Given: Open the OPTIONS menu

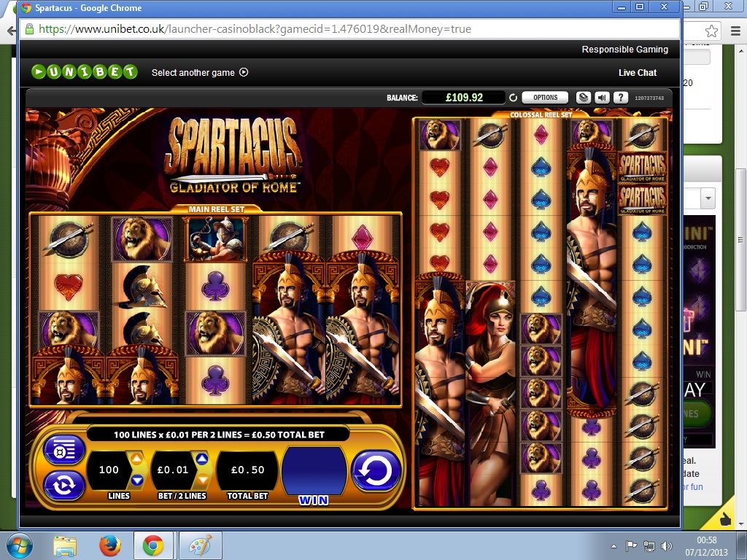Looking at the screenshot, I should coord(545,97).
